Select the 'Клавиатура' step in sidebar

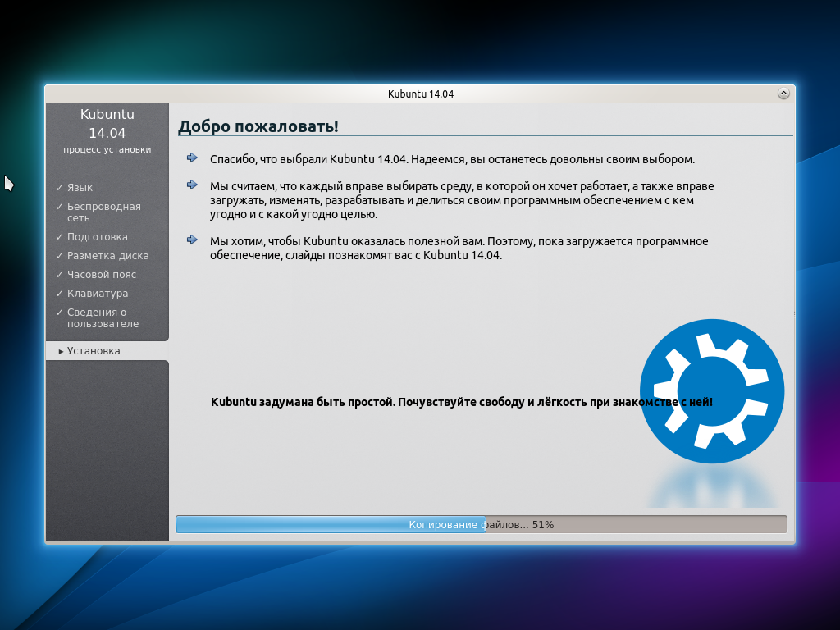point(98,294)
